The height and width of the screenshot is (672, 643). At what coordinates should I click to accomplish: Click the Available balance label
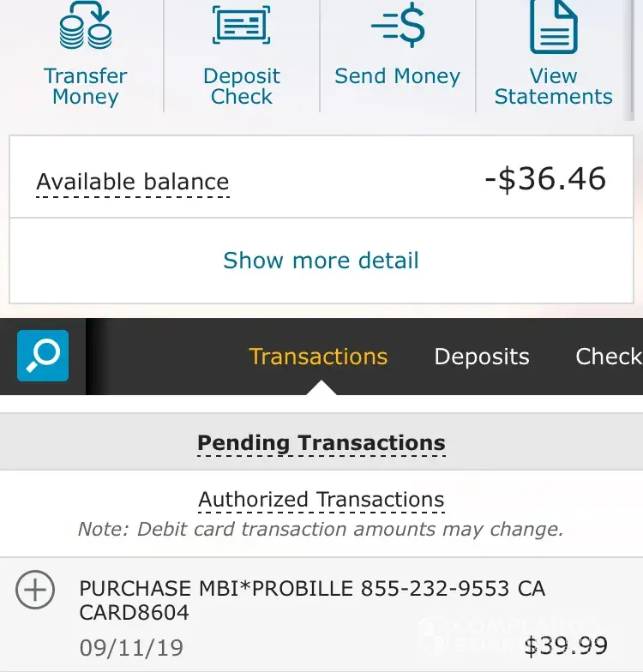click(133, 182)
